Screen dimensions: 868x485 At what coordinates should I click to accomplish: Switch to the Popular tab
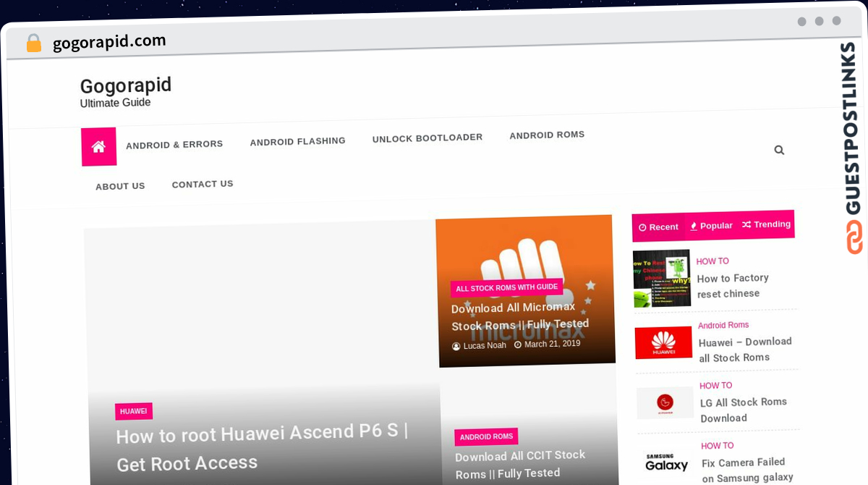[711, 226]
